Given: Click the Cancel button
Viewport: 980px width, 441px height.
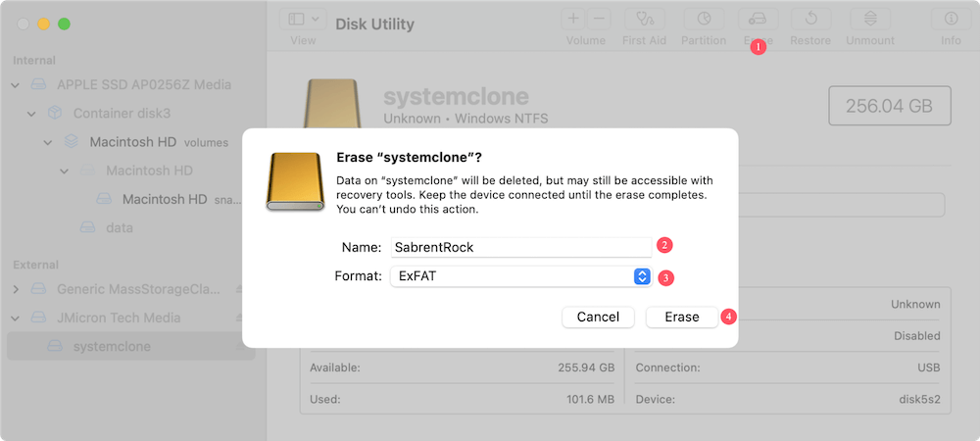Looking at the screenshot, I should pos(598,317).
